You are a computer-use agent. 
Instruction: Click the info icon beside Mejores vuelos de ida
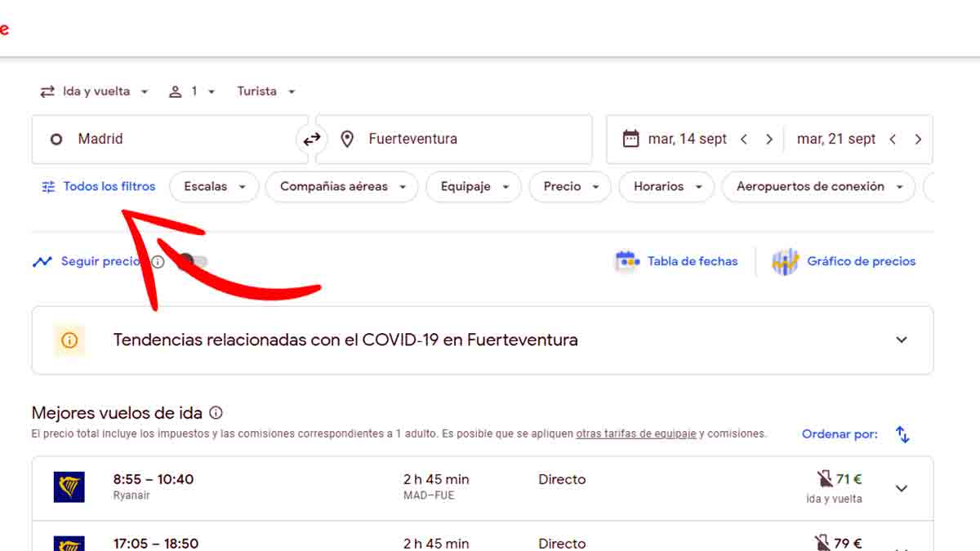(x=216, y=413)
